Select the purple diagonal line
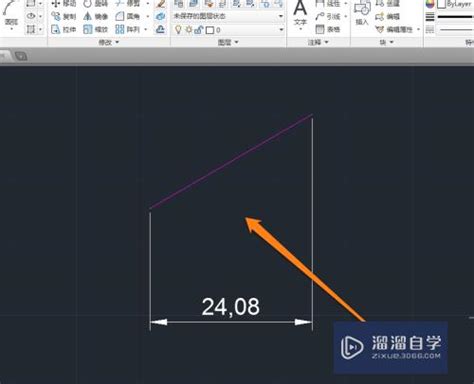The height and width of the screenshot is (384, 474). pyautogui.click(x=231, y=161)
